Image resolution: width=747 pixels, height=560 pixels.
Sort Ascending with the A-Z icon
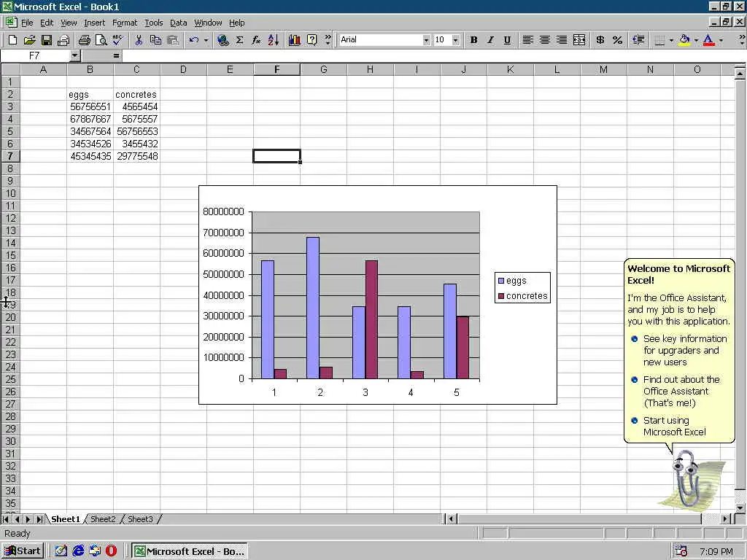274,40
